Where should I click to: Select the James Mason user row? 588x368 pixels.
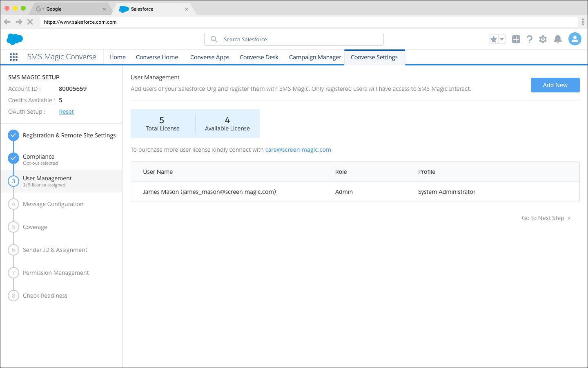click(x=355, y=192)
